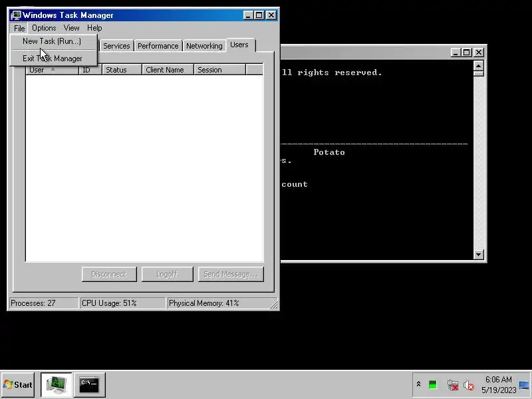Click the Command Prompt scroll down arrow
Screen dimensions: 532x399
point(478,254)
